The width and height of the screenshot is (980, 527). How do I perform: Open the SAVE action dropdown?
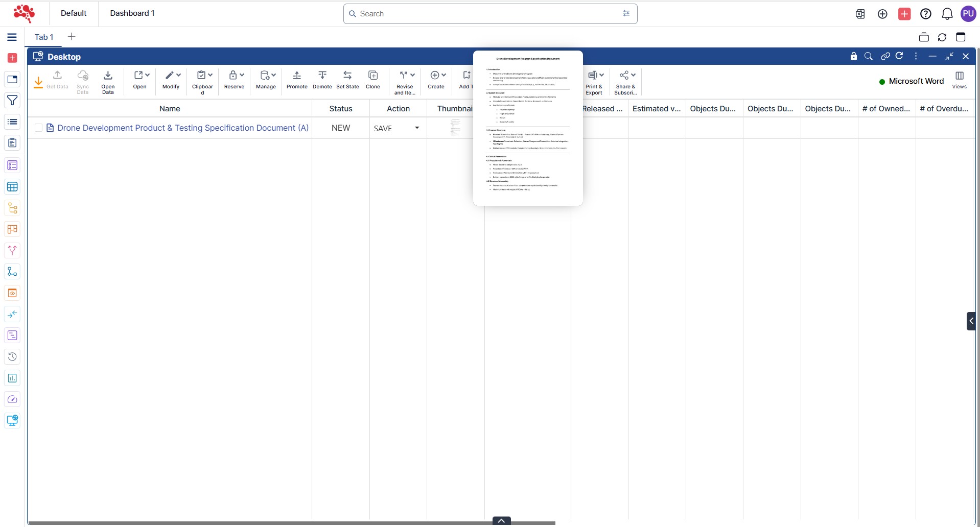tap(417, 128)
